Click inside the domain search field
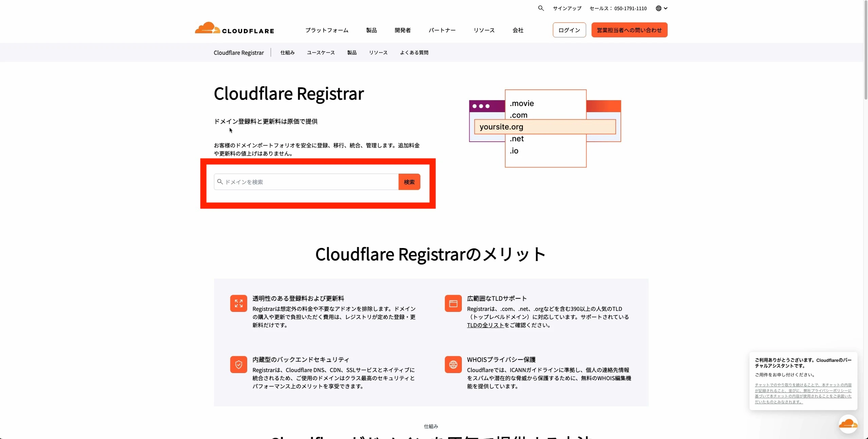 point(306,182)
